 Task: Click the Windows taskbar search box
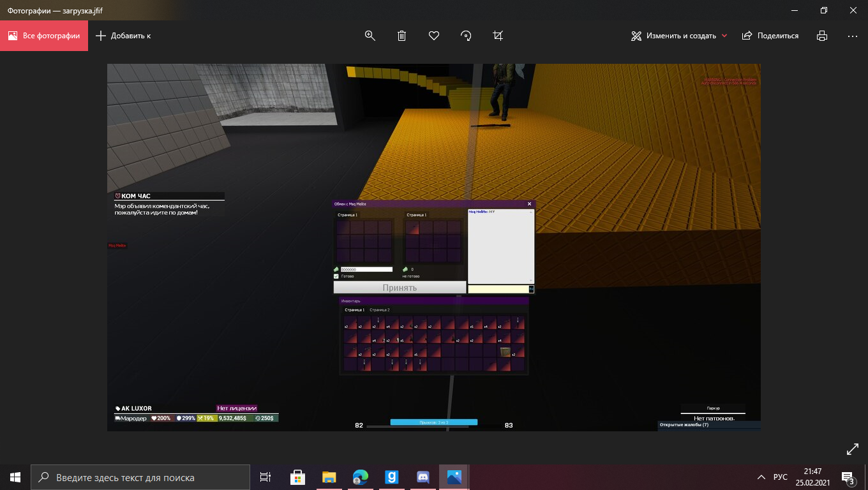140,477
